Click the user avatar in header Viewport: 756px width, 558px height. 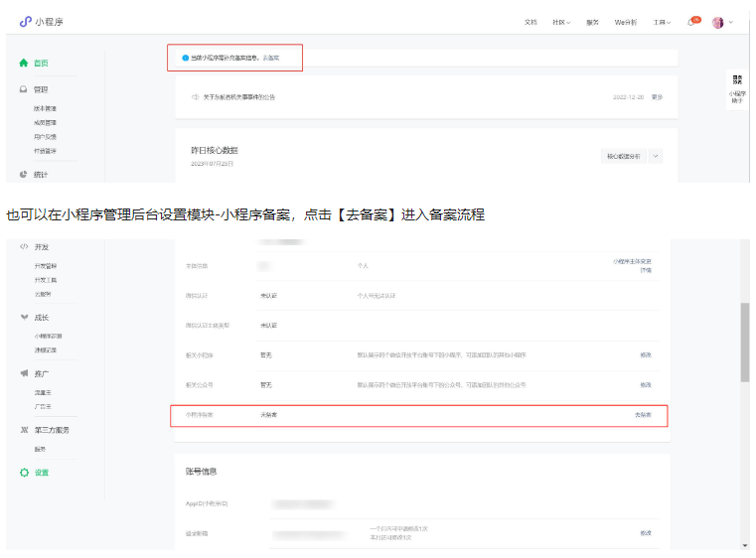pyautogui.click(x=718, y=22)
